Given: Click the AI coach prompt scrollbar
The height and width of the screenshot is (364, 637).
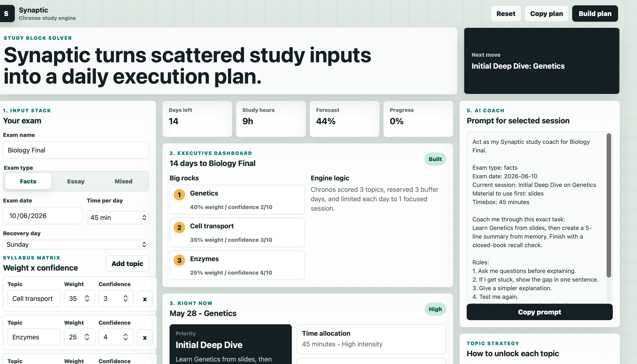Looking at the screenshot, I should (x=609, y=205).
